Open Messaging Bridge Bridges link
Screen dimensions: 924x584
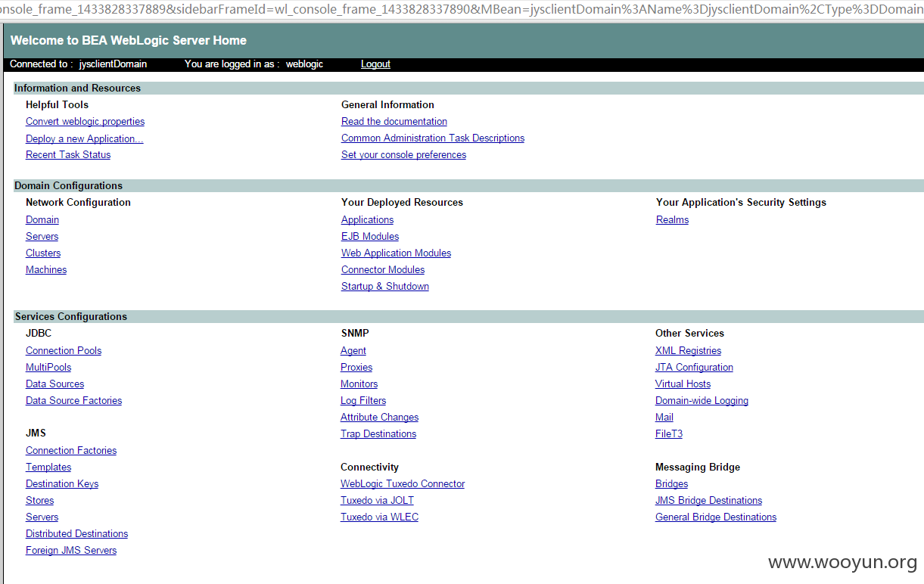coord(671,484)
